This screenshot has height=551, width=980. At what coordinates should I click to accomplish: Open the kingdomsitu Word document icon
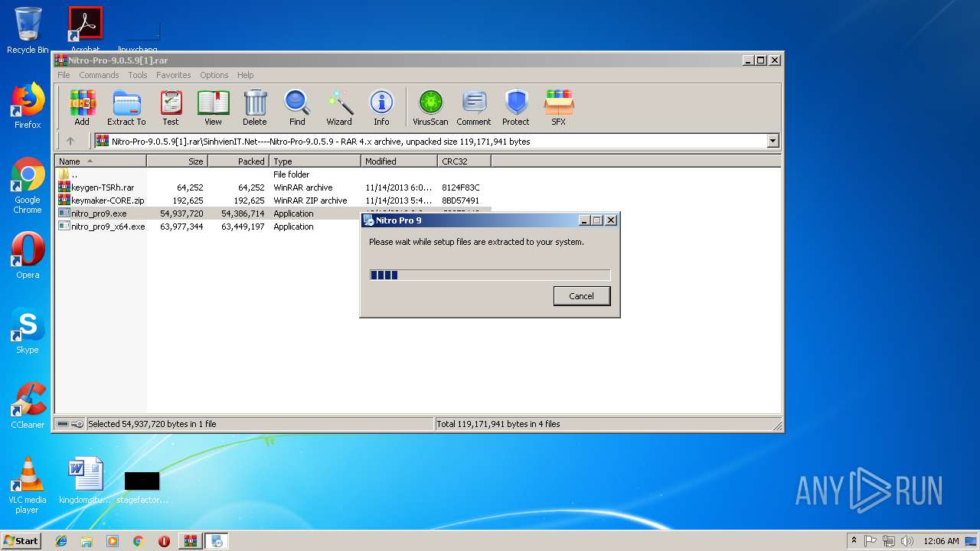tap(86, 481)
